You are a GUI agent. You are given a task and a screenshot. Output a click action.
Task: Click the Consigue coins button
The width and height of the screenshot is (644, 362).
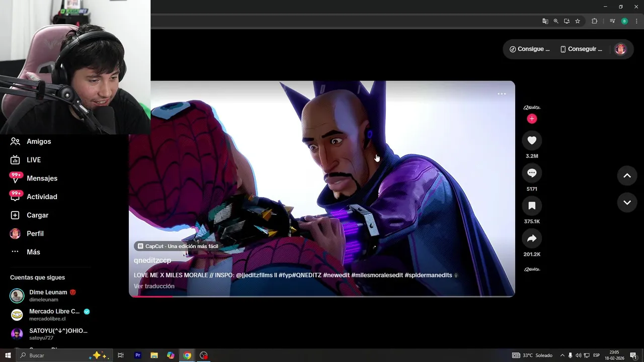click(x=529, y=49)
